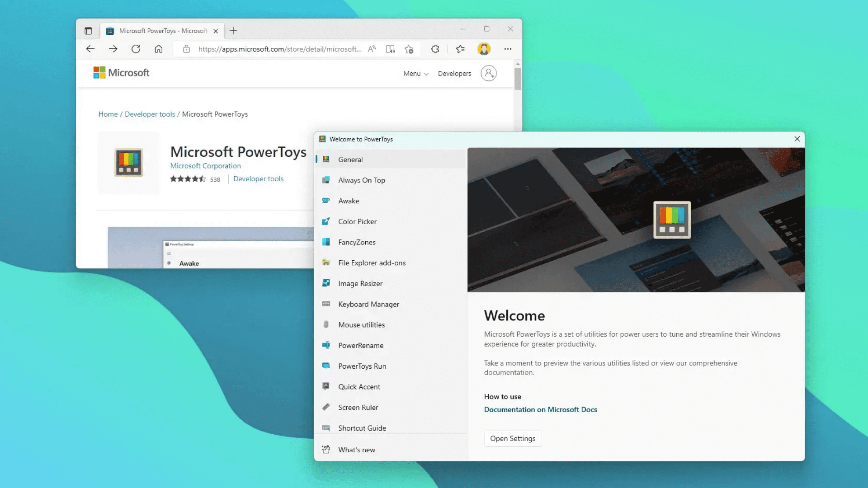Select Color Picker in sidebar
This screenshot has width=868, height=488.
tap(391, 221)
